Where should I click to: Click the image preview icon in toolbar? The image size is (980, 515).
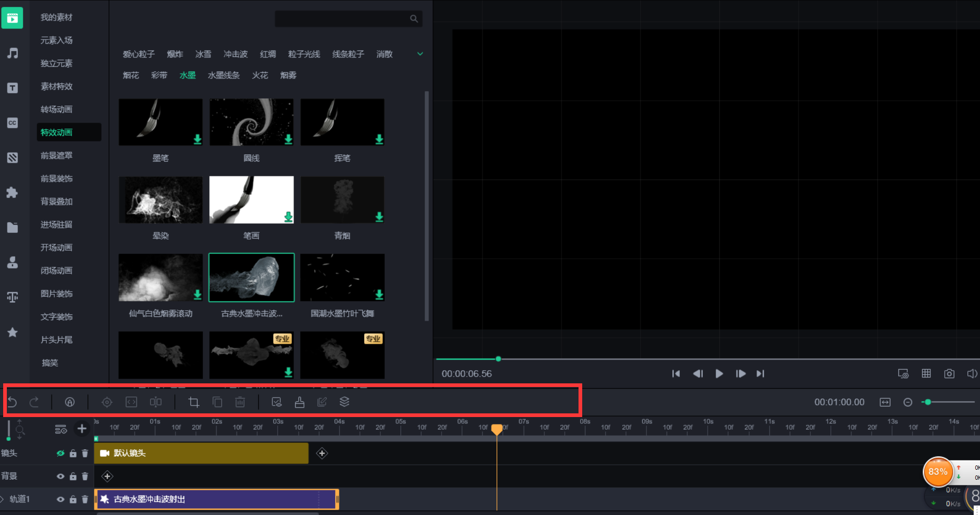tap(277, 402)
